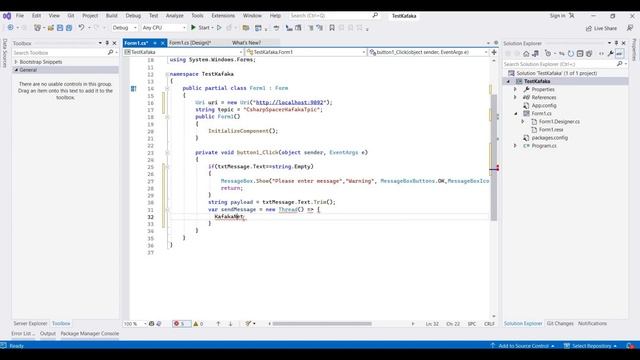640x360 pixels.
Task: Click the Toolbox search magnifier icon
Action: pos(110,53)
